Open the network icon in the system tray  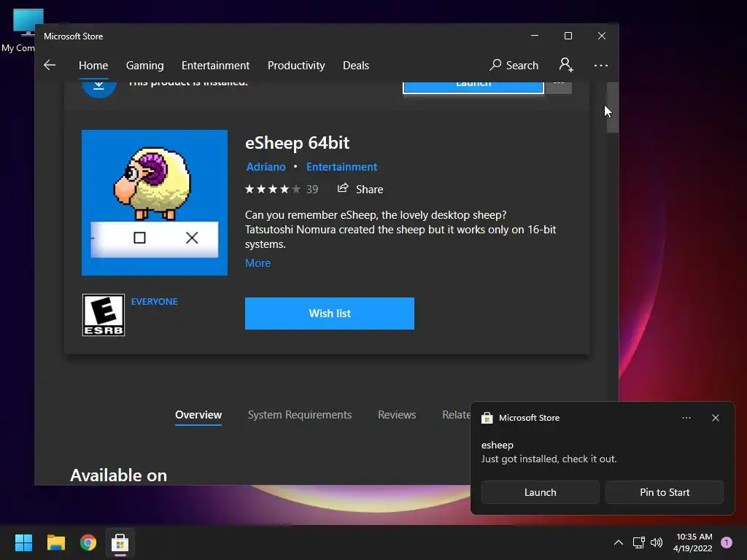pos(638,542)
